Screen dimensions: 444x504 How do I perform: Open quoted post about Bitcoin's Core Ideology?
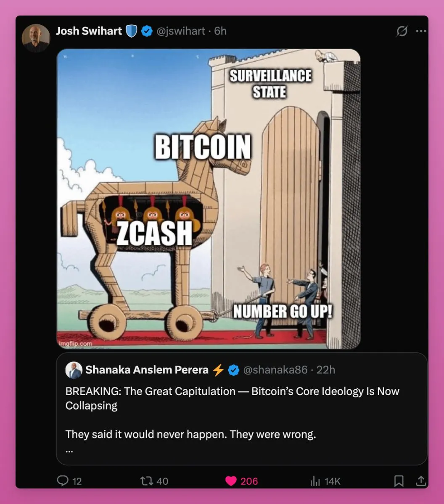coord(242,409)
